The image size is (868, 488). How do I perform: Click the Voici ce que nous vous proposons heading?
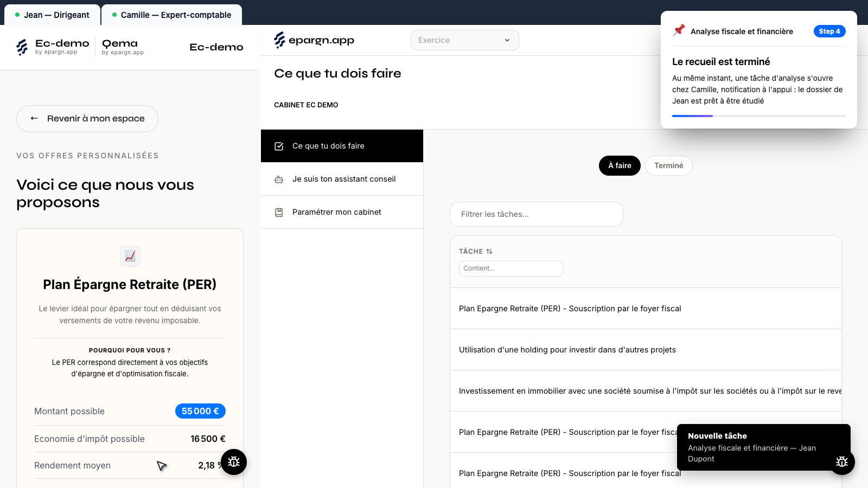105,194
